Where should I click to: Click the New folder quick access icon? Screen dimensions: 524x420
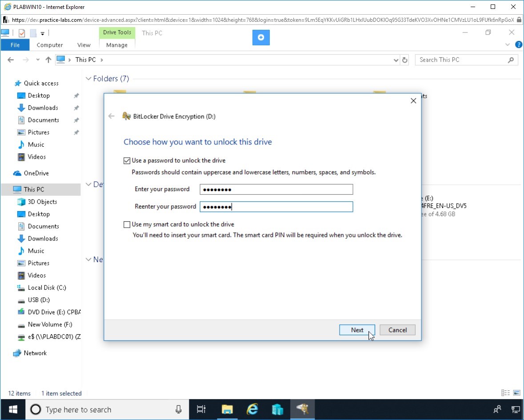33,33
